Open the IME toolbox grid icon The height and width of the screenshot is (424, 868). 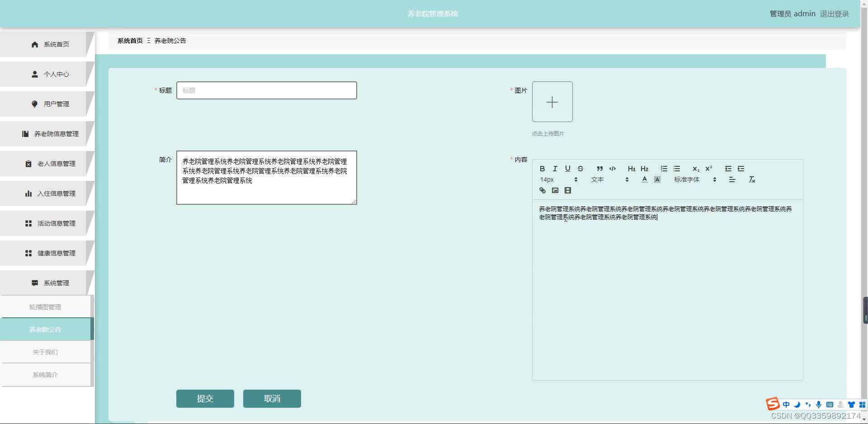[x=862, y=405]
